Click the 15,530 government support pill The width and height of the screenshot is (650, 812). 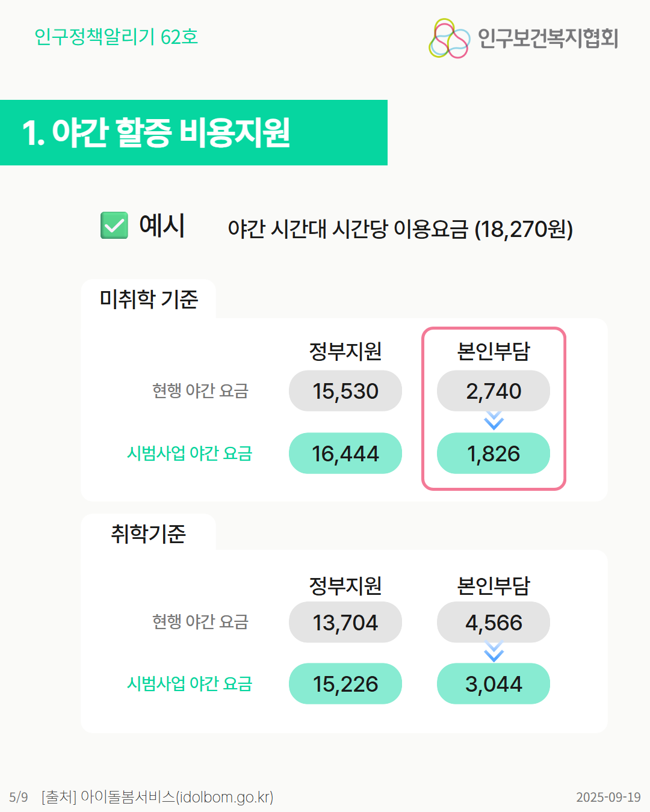coord(345,391)
